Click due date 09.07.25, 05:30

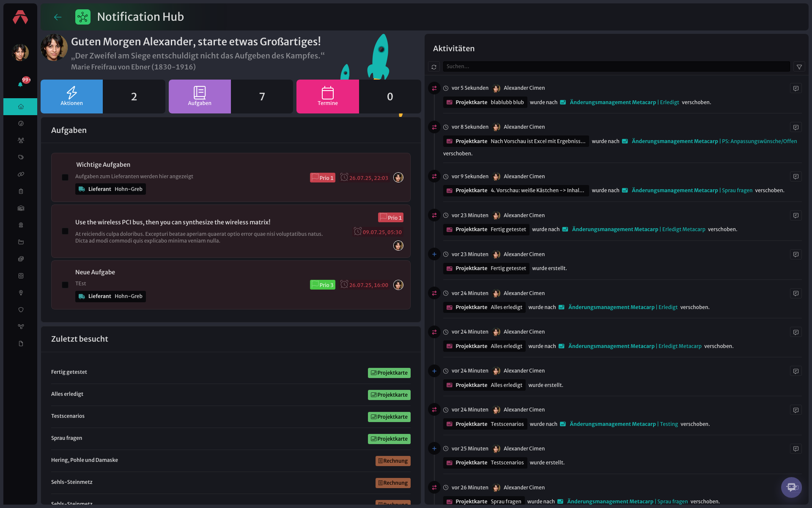click(x=378, y=232)
